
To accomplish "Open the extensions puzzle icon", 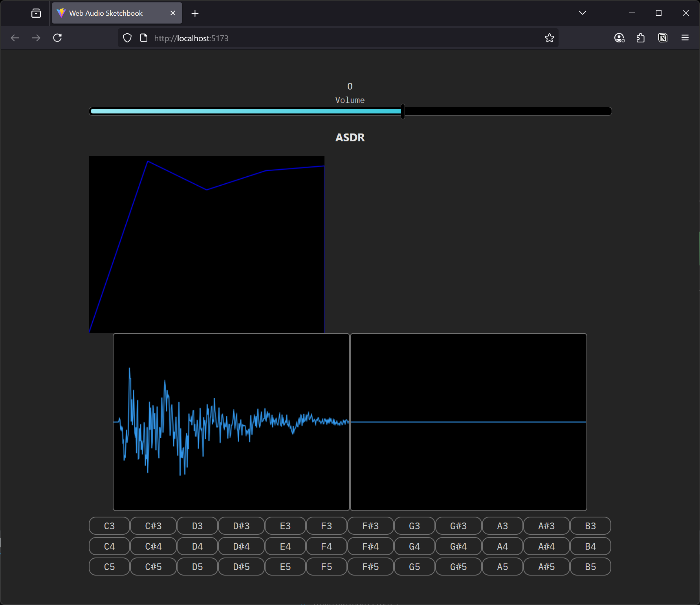I will pyautogui.click(x=641, y=38).
